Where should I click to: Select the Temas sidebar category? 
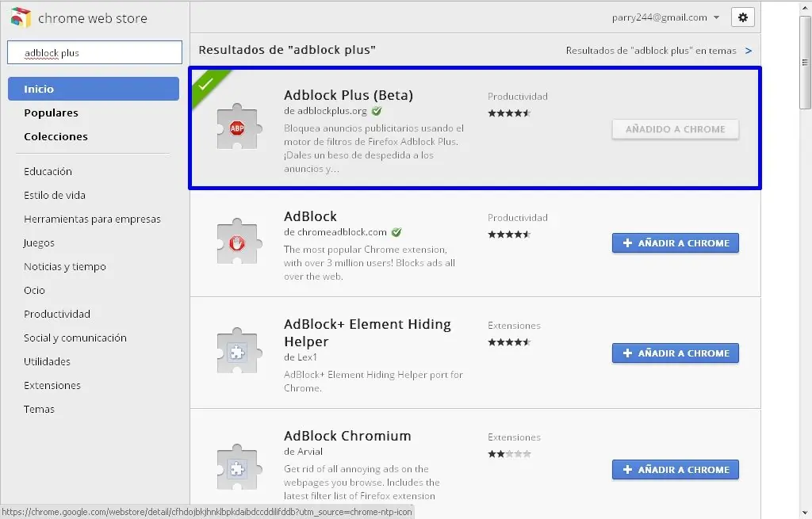pos(39,410)
